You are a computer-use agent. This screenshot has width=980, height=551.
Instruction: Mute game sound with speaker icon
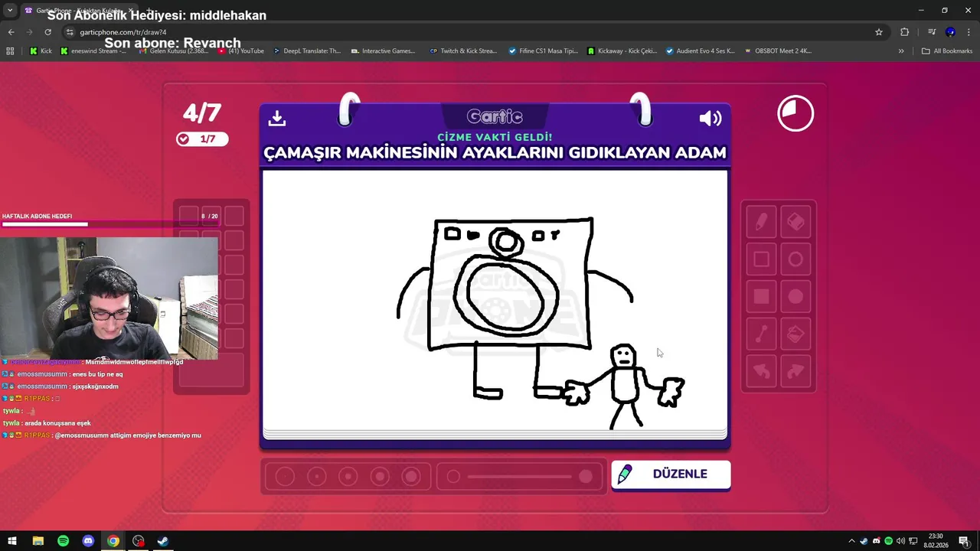coord(710,118)
